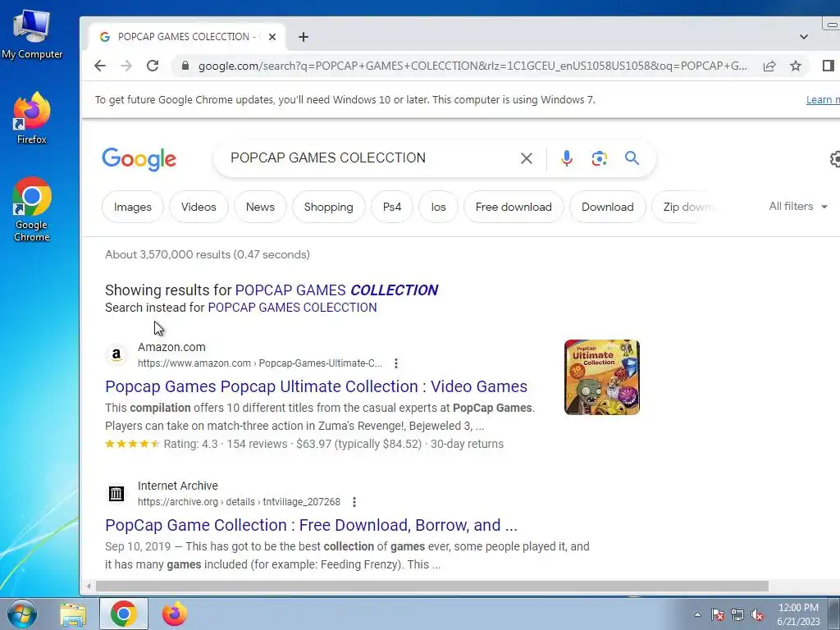Select the My Computer desktop icon
Viewport: 840px width, 630px height.
pyautogui.click(x=32, y=34)
